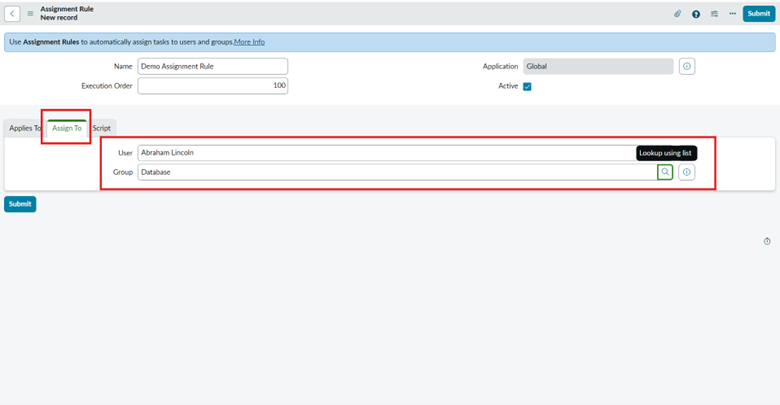
Task: Click the personalize form settings icon
Action: (714, 14)
